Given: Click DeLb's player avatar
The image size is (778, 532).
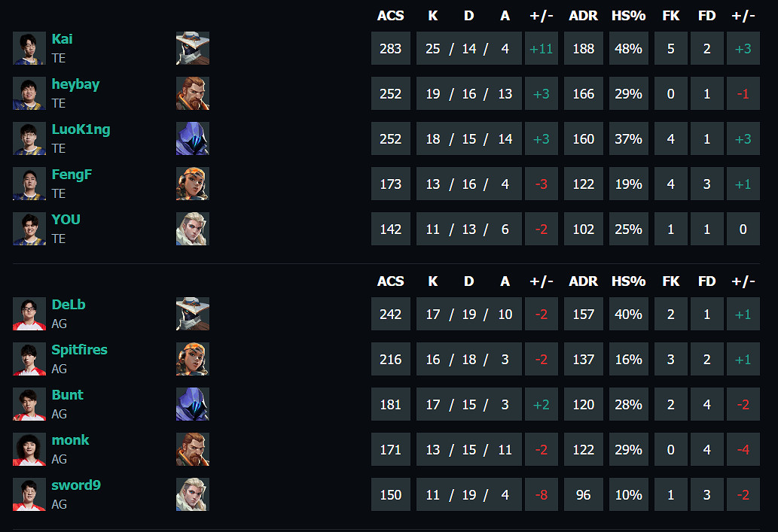Looking at the screenshot, I should click(x=29, y=314).
